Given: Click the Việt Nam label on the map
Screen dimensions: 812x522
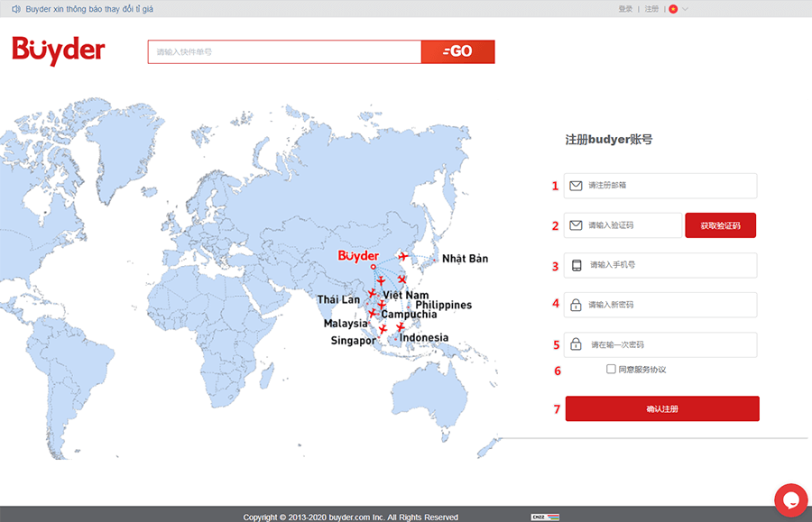Looking at the screenshot, I should click(406, 295).
